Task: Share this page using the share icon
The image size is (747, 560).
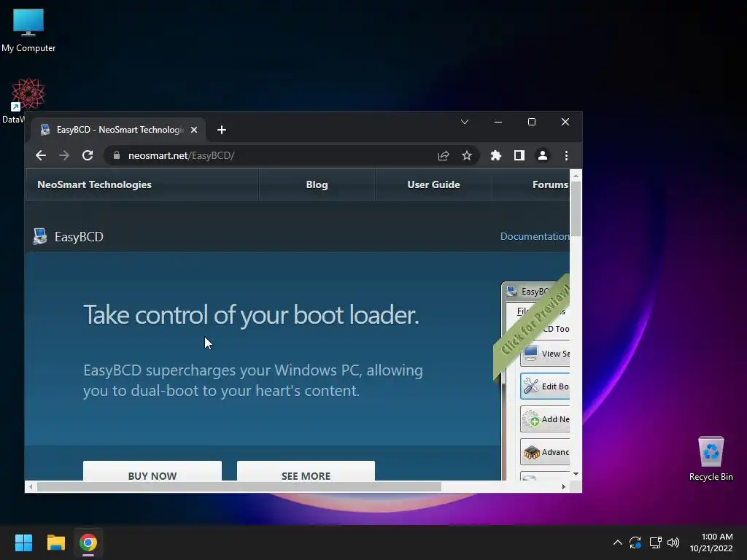Action: pyautogui.click(x=444, y=156)
